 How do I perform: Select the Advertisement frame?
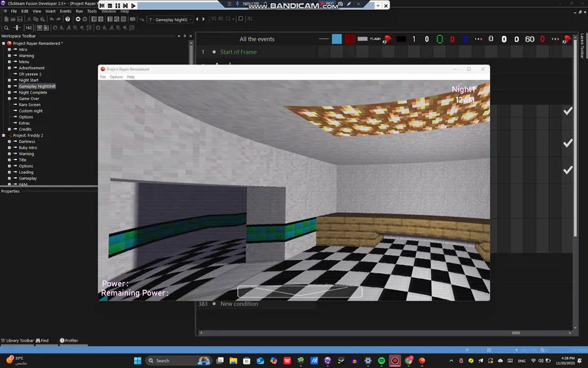[x=31, y=68]
